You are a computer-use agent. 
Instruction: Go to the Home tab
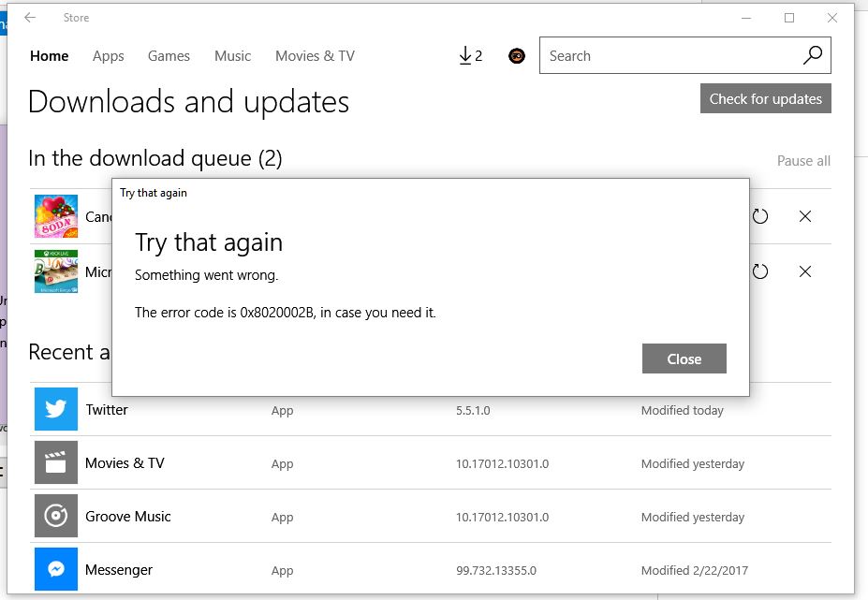point(50,56)
